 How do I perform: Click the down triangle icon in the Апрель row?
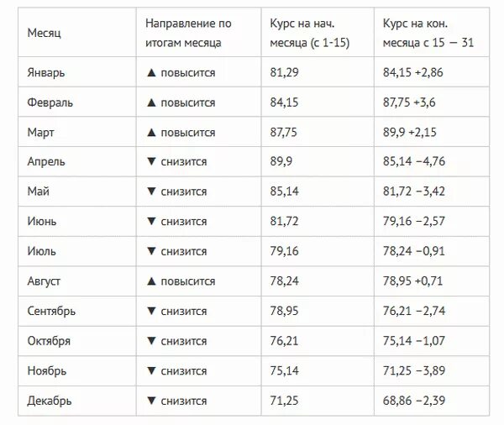[x=151, y=161]
